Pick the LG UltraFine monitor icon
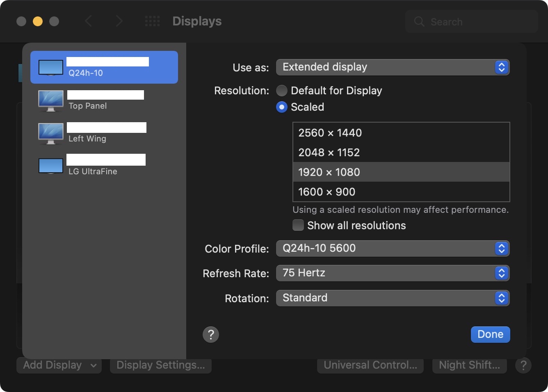548x392 pixels. click(51, 166)
